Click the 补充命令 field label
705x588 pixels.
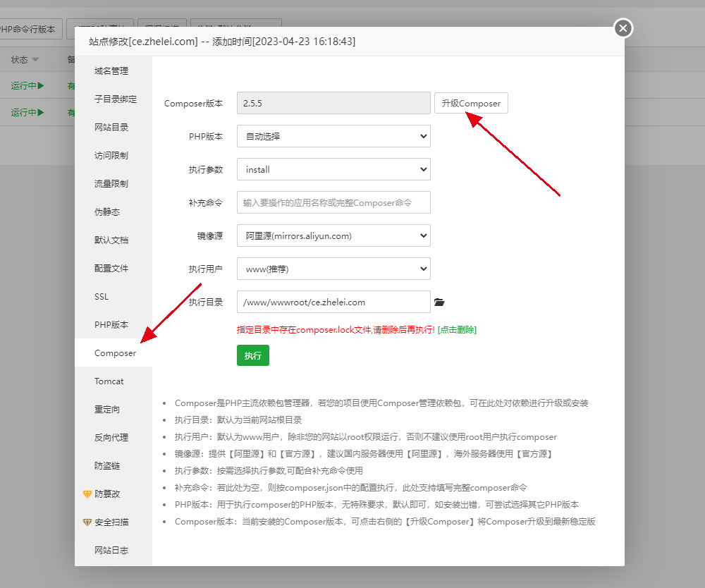tap(206, 203)
